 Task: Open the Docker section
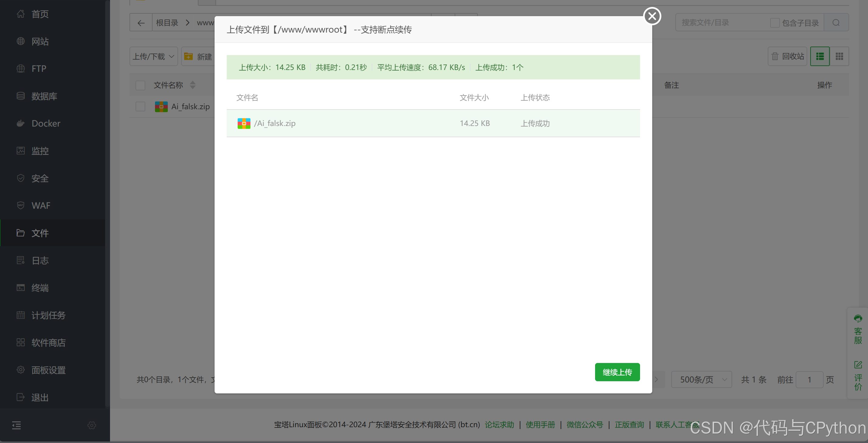pos(46,123)
